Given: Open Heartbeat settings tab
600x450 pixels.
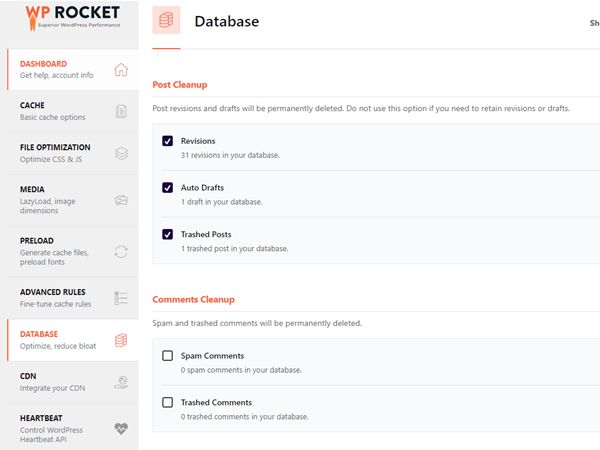Looking at the screenshot, I should pos(73,428).
